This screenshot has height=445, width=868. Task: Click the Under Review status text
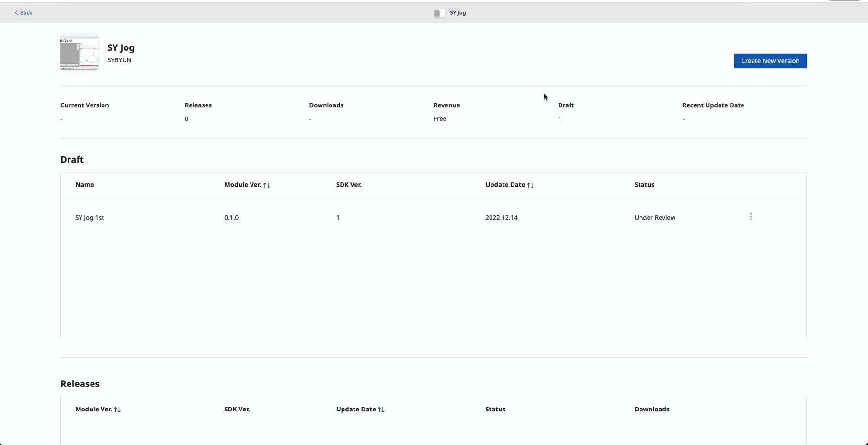coord(654,218)
